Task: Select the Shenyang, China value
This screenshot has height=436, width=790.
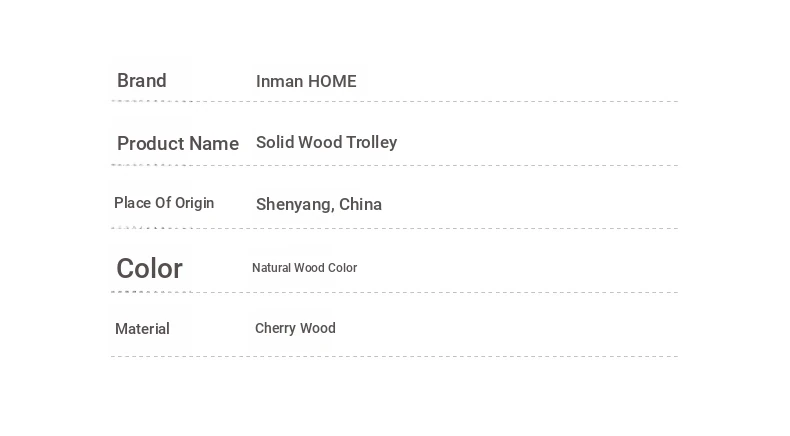Action: click(319, 204)
